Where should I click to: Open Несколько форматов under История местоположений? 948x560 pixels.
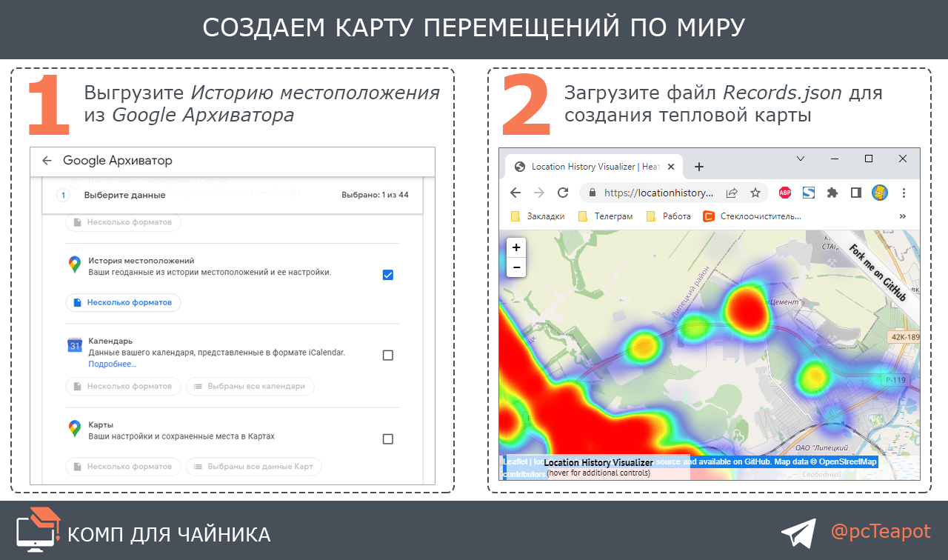pyautogui.click(x=123, y=302)
